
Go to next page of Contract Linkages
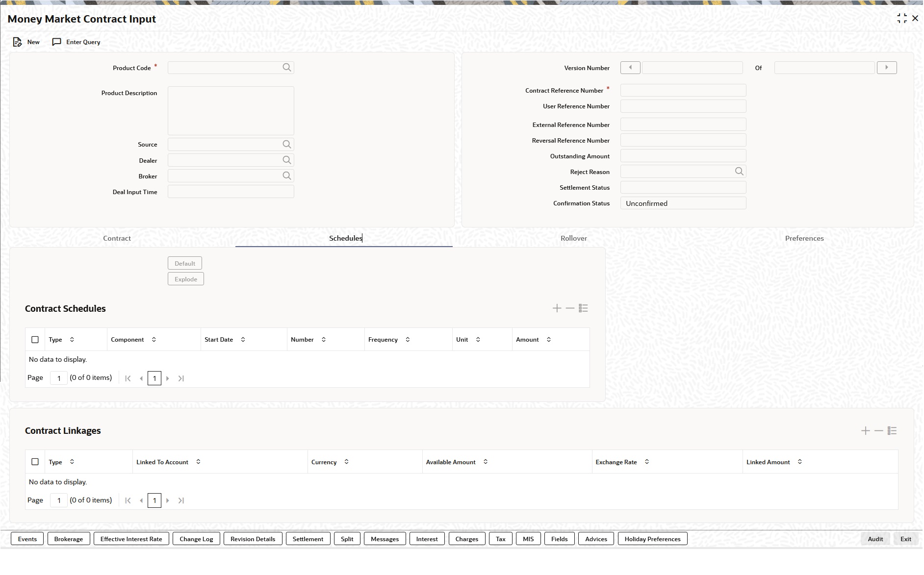(x=168, y=500)
